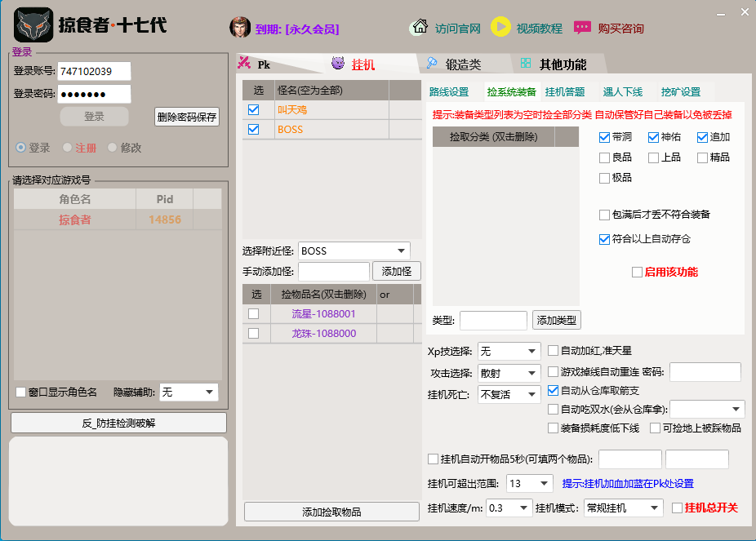Turn on 挂机总开关
756x541 pixels.
(x=676, y=507)
